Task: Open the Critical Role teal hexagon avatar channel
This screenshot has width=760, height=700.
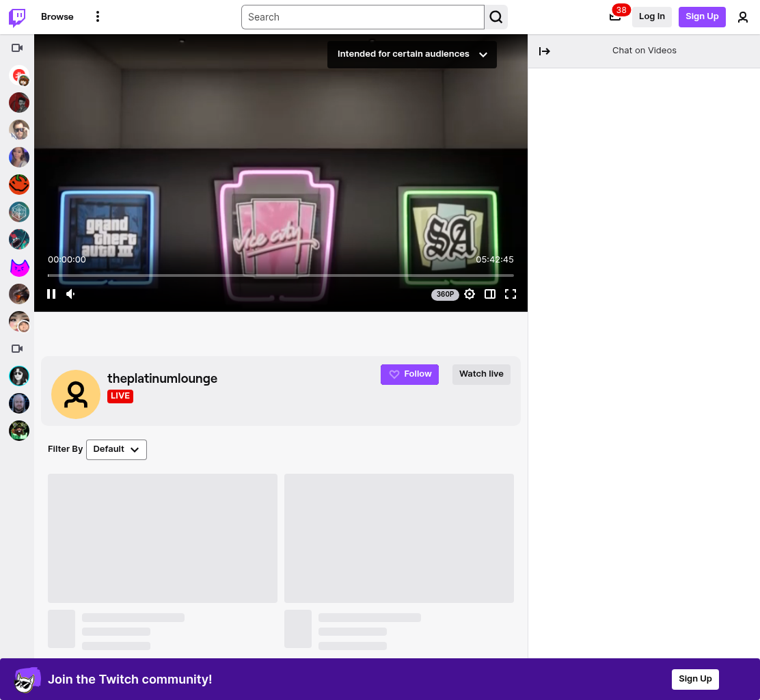Action: (x=19, y=212)
